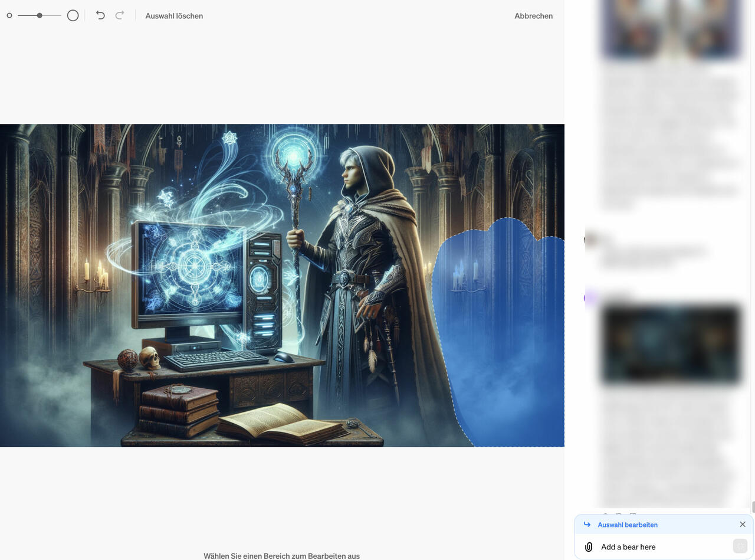Click the large brush size circle icon
Image resolution: width=755 pixels, height=560 pixels.
tap(73, 16)
